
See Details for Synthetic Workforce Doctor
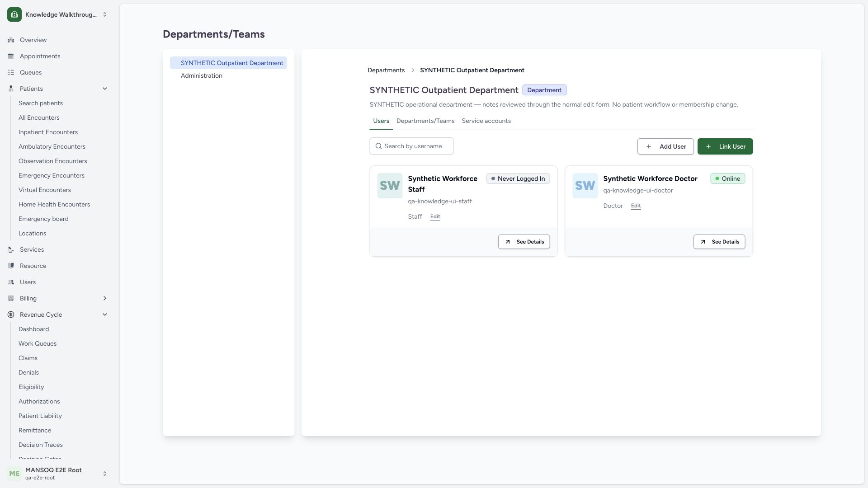tap(719, 242)
